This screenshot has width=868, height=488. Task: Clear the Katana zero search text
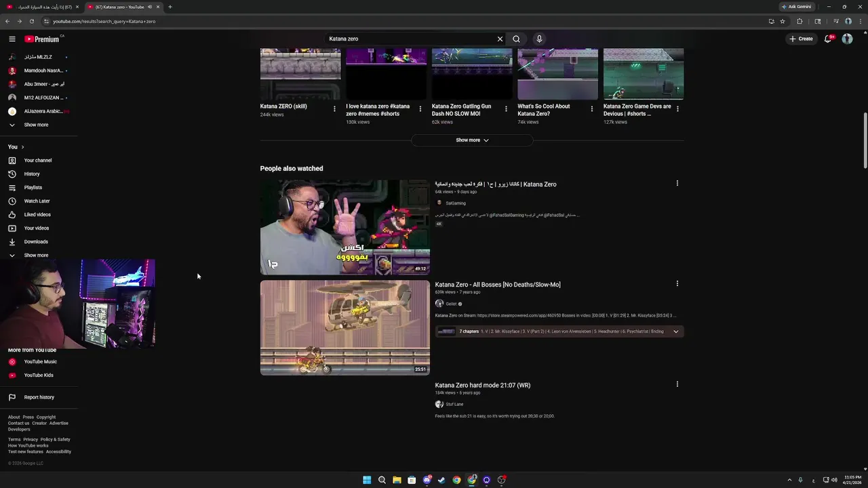pyautogui.click(x=500, y=39)
